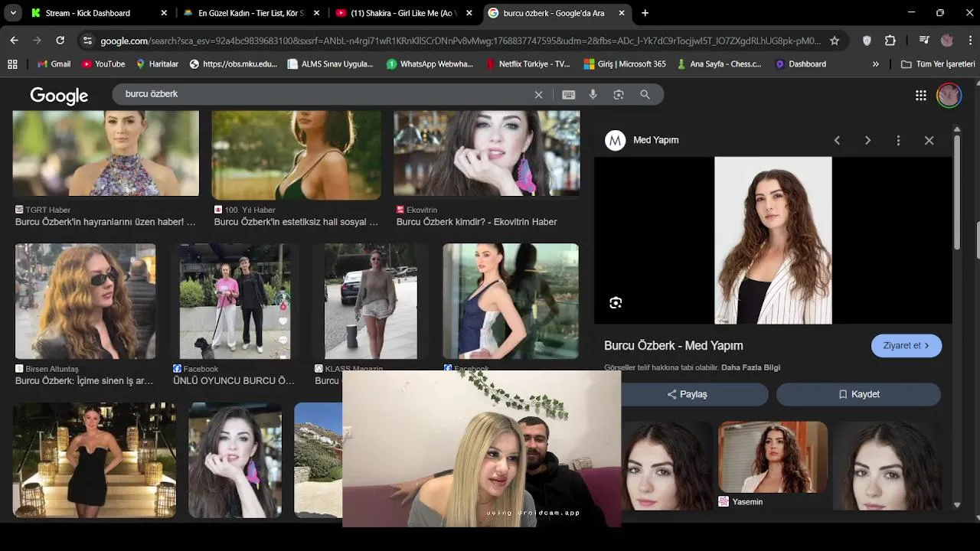Open Google apps grid icon

(x=921, y=95)
